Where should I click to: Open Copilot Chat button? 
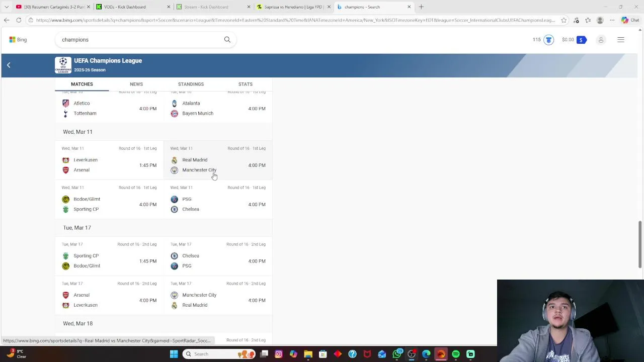[x=630, y=20]
